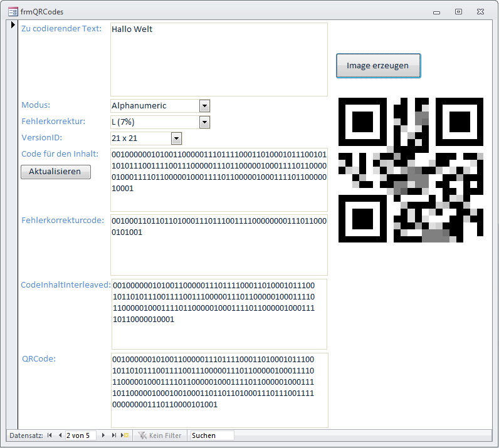499x448 pixels.
Task: Close the frmQRCodes window
Action: point(481,12)
